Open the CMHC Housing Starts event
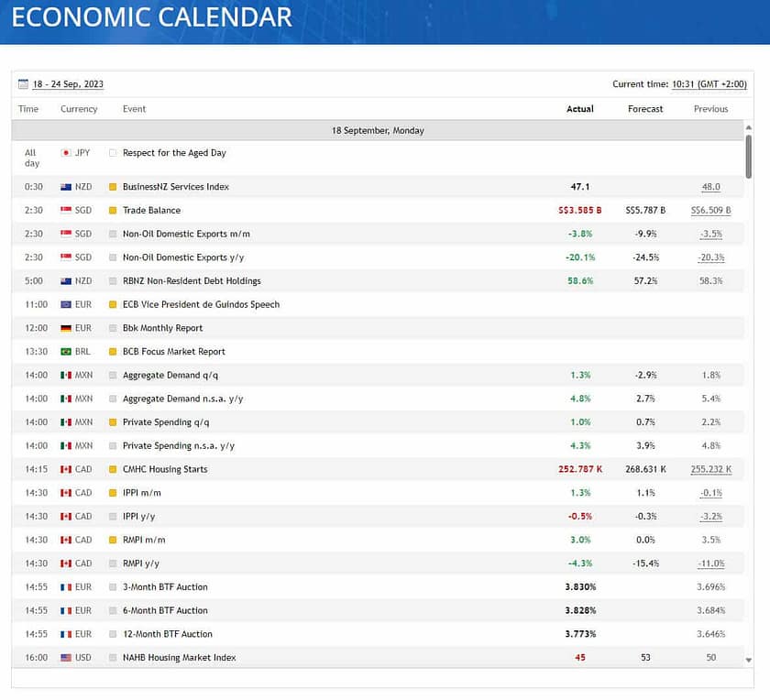Screen dimensions: 770x700 click(x=165, y=470)
